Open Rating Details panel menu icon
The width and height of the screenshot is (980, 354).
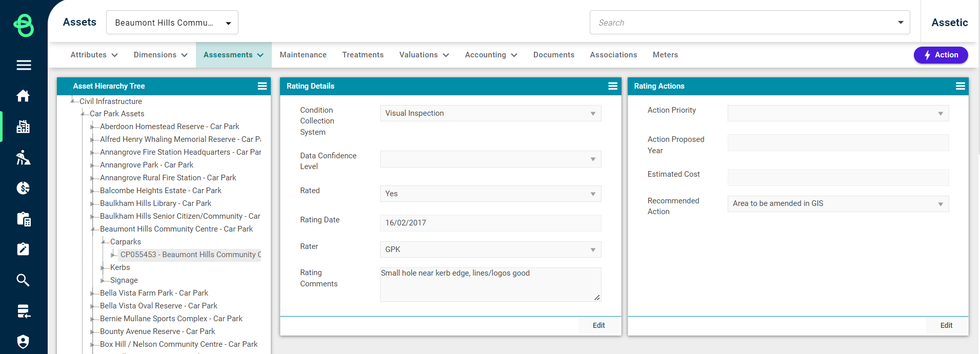tap(613, 86)
